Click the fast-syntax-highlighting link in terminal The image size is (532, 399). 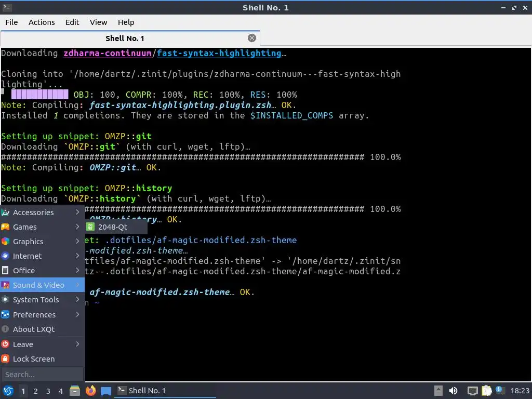(219, 54)
